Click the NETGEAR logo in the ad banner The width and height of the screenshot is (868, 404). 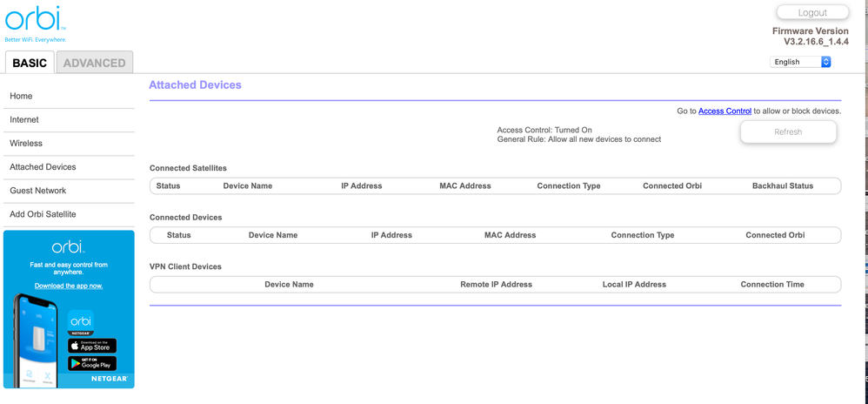(x=110, y=380)
